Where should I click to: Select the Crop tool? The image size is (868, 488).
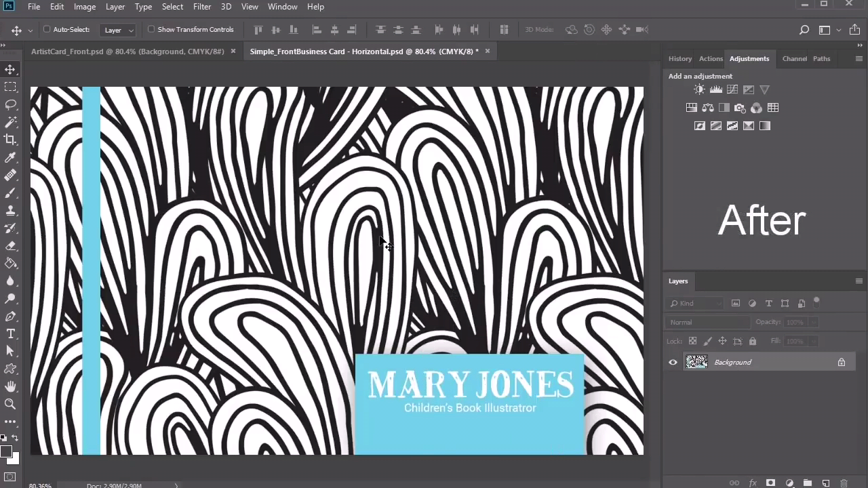[x=10, y=140]
